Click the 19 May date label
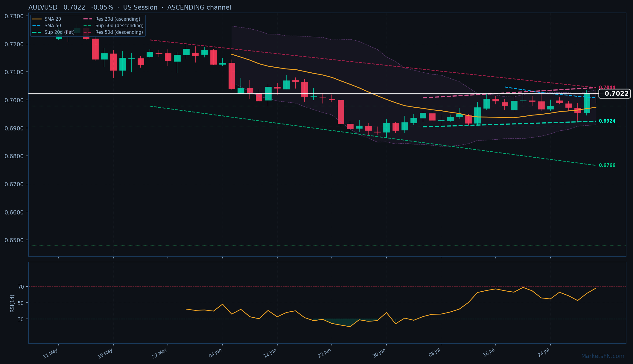Viewport: 633px width, 364px height. [x=105, y=354]
